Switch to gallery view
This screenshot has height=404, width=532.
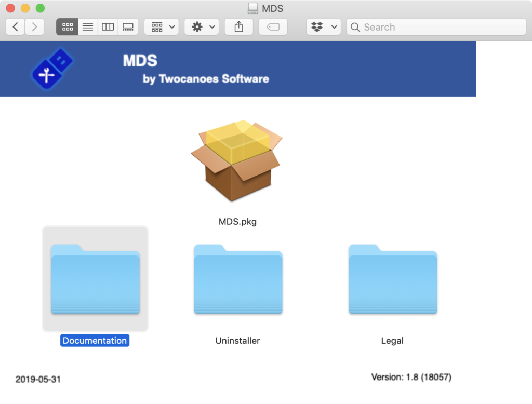click(x=128, y=27)
